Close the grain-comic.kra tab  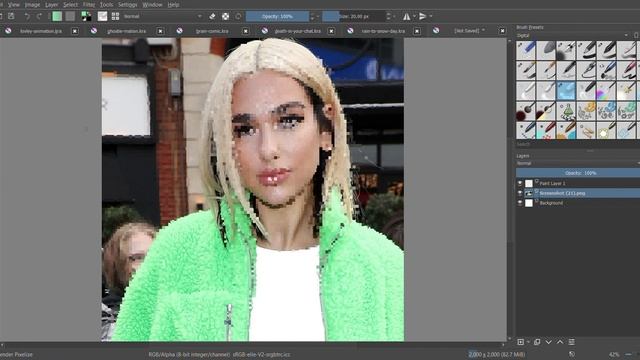pyautogui.click(x=245, y=31)
